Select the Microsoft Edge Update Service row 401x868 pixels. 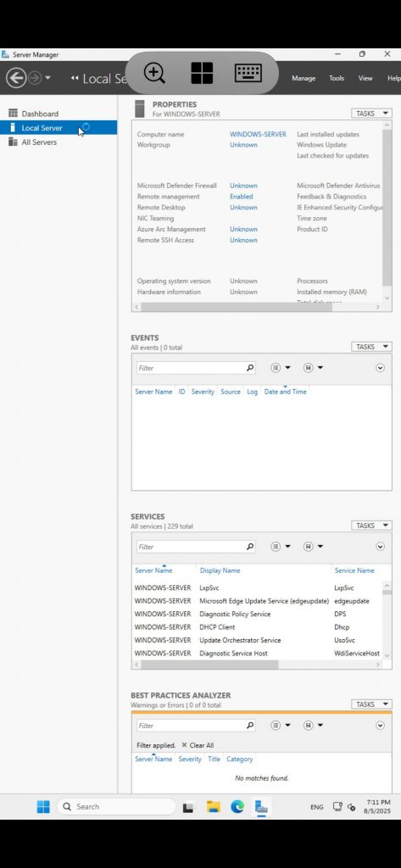click(257, 601)
